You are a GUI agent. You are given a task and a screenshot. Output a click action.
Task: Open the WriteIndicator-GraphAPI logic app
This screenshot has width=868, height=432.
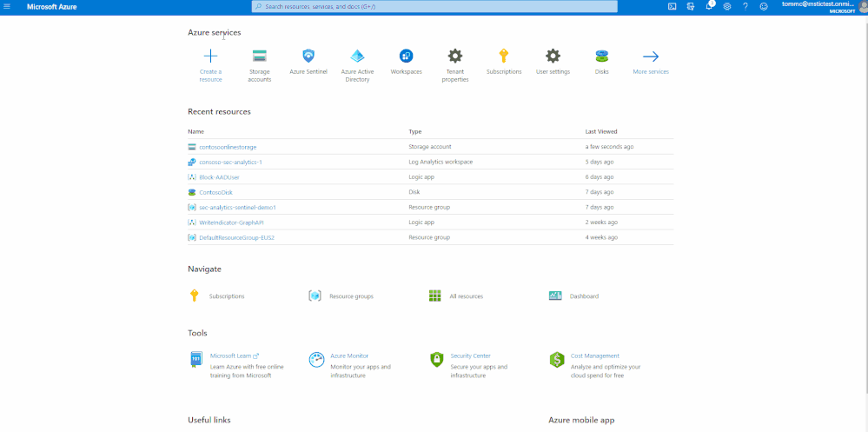pos(231,223)
